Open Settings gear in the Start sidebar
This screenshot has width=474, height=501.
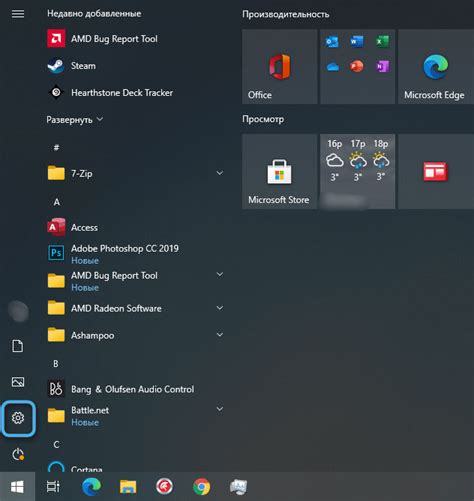click(18, 418)
